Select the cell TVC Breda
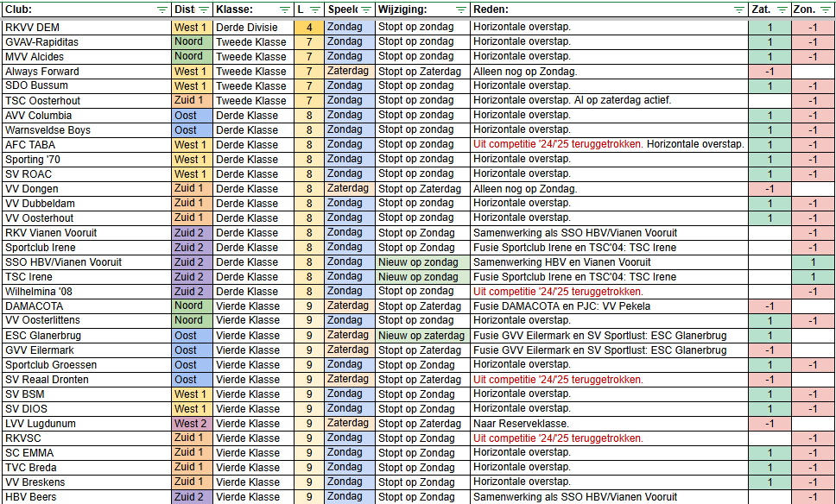Viewport: 836px width, 504px height. pyautogui.click(x=87, y=467)
